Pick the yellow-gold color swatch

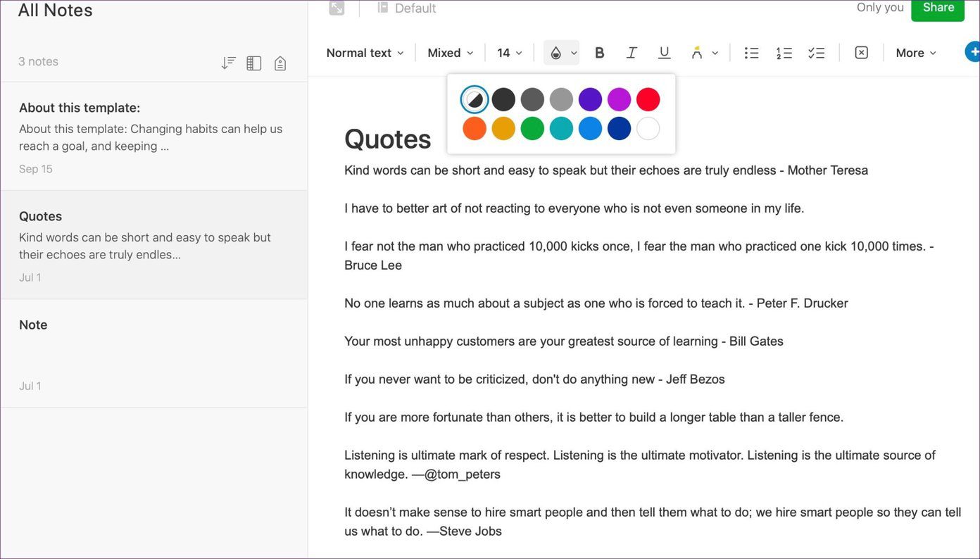pos(503,129)
